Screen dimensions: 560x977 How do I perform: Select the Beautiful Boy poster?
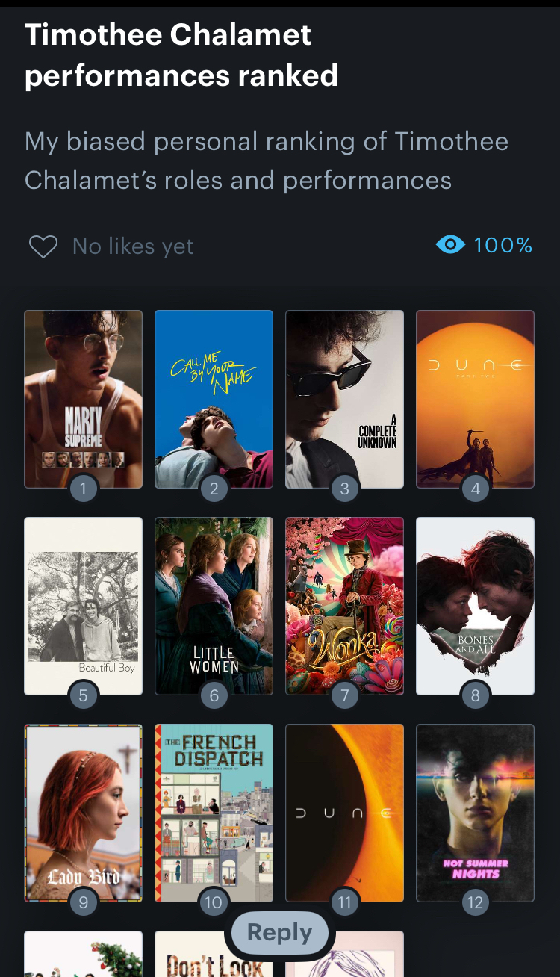pos(83,601)
